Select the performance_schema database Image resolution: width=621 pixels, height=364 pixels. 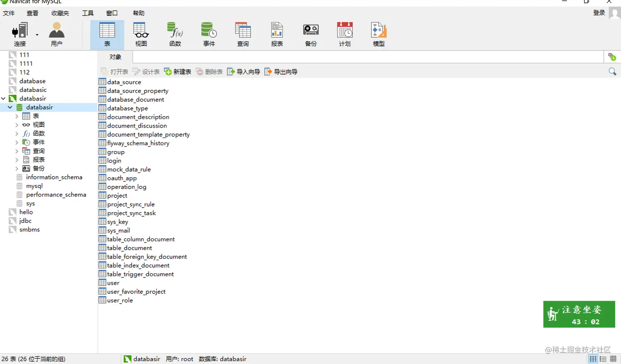click(56, 195)
